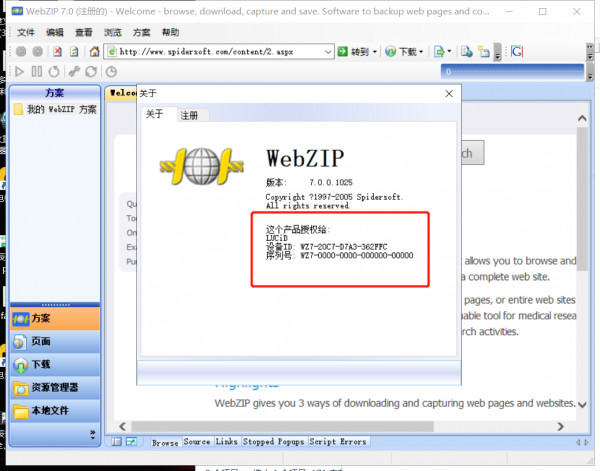Select the 资源管理器 sidebar panel button
This screenshot has height=471, width=600.
click(55, 388)
